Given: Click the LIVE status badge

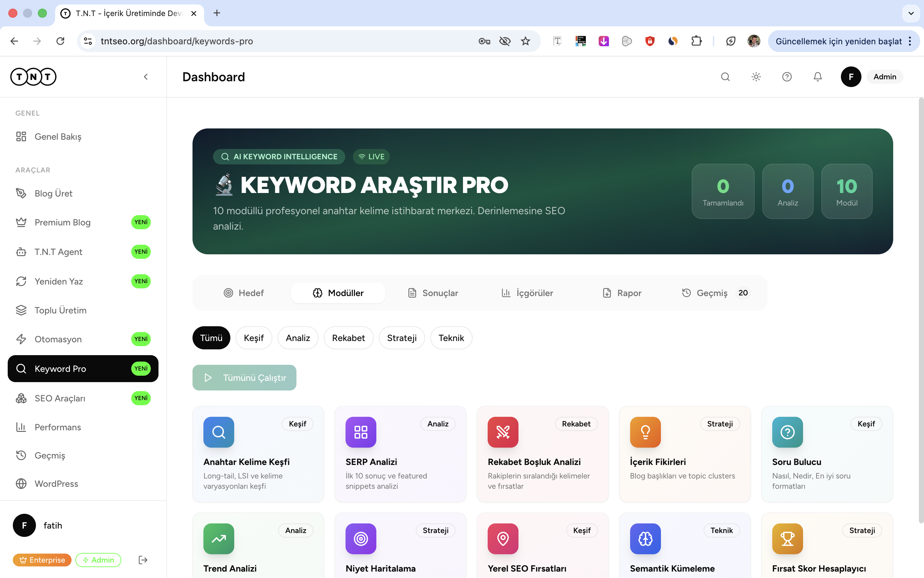Looking at the screenshot, I should pyautogui.click(x=371, y=157).
